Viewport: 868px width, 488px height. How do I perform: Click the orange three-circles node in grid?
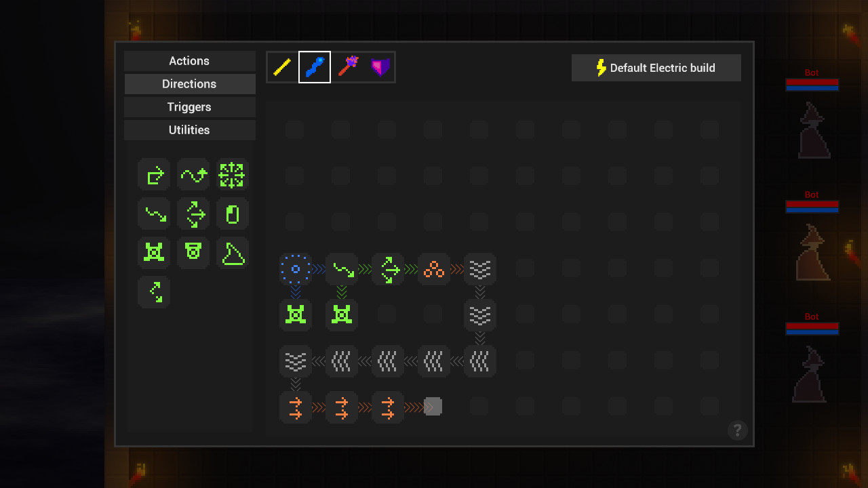[434, 269]
